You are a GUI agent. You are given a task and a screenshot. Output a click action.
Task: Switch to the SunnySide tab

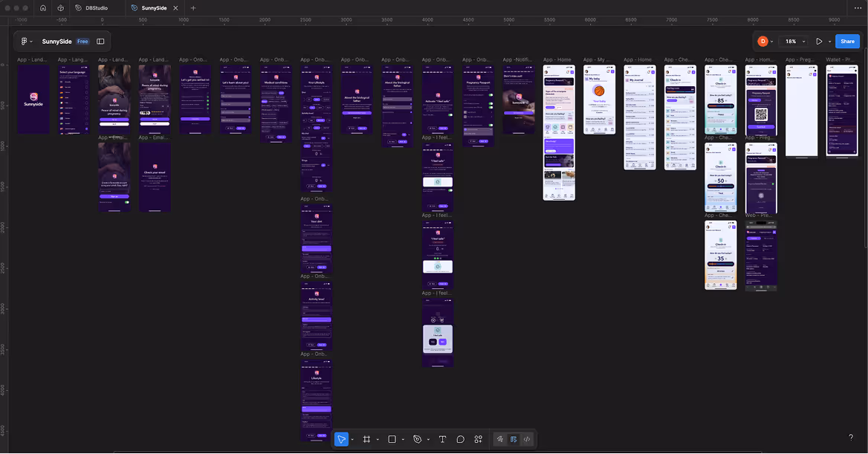(x=156, y=8)
